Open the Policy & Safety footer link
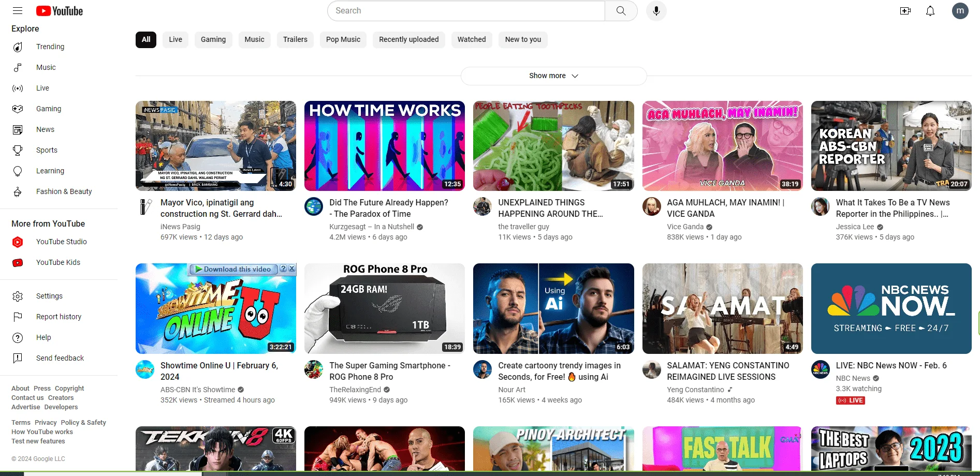Screen dimensions: 980x476 [x=83, y=423]
